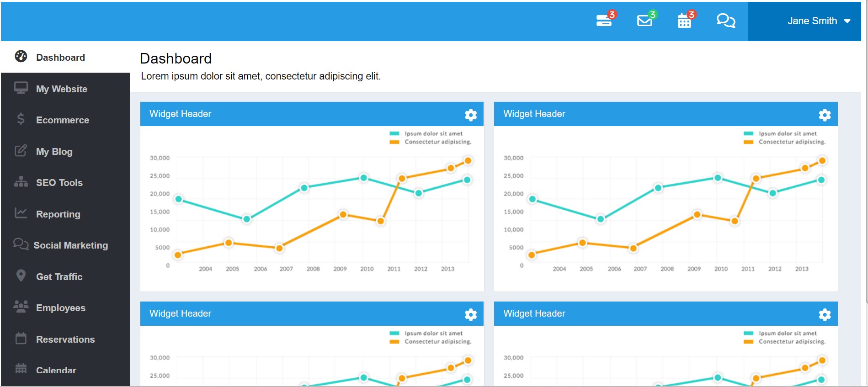This screenshot has width=868, height=387.
Task: Click the Social Marketing comments icon
Action: coord(21,244)
